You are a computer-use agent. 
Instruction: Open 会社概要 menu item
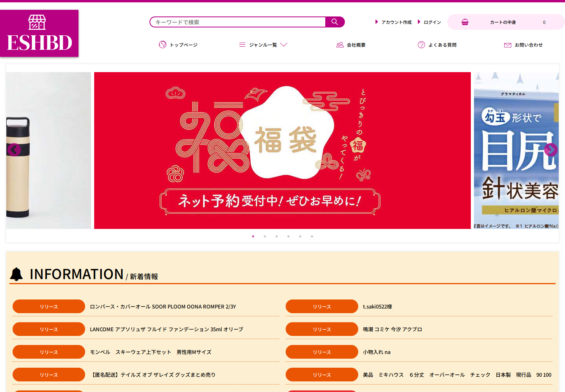click(356, 45)
